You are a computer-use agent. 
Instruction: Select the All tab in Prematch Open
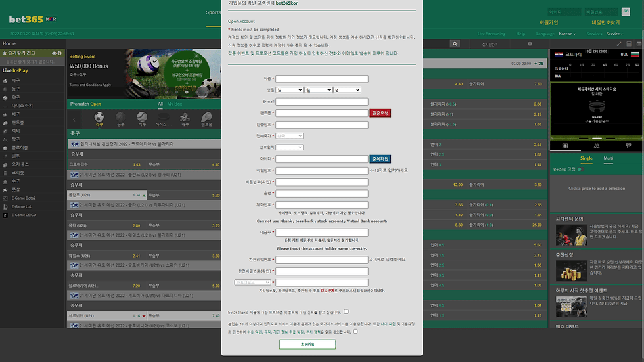[x=160, y=104]
